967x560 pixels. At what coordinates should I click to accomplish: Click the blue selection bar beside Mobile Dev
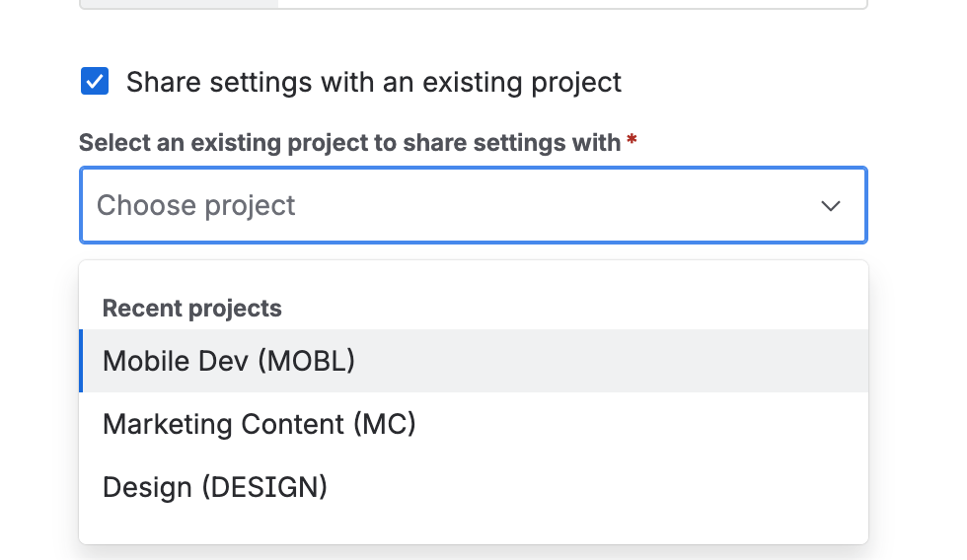pyautogui.click(x=81, y=361)
